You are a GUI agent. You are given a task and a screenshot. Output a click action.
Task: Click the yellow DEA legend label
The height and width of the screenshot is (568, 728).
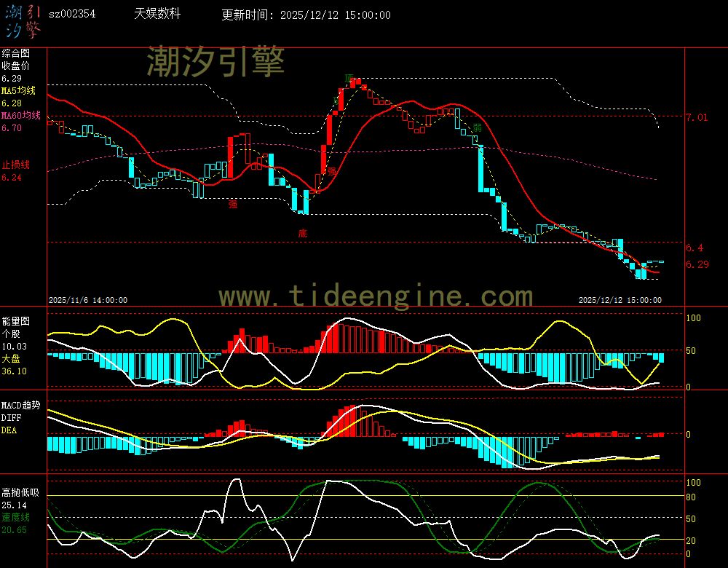9,430
